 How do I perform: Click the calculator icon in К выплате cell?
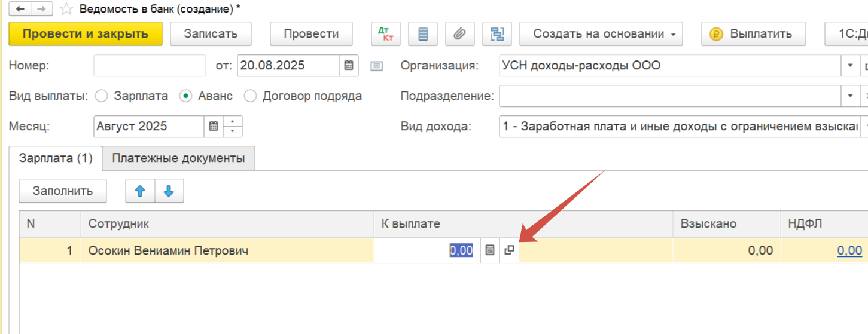tap(490, 250)
